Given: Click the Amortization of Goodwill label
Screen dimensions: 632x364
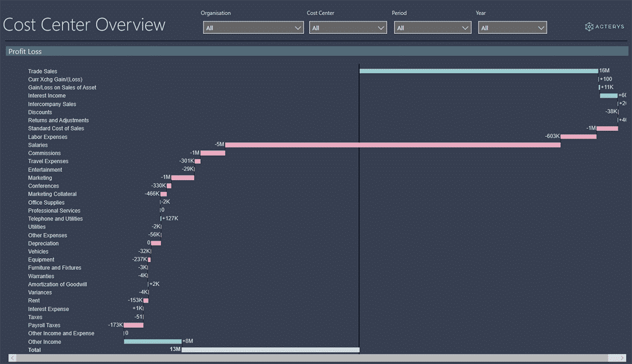Looking at the screenshot, I should 57,284.
